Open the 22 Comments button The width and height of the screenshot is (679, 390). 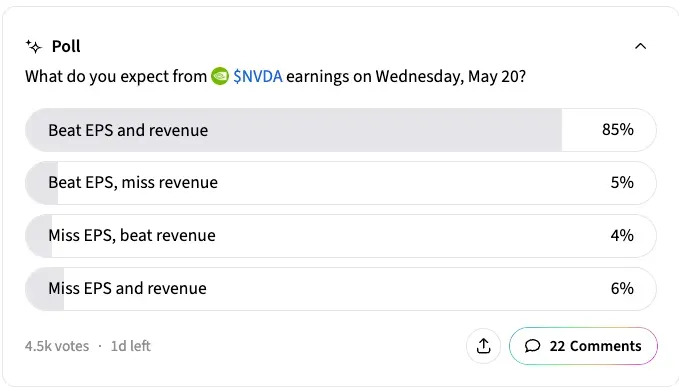(x=583, y=346)
